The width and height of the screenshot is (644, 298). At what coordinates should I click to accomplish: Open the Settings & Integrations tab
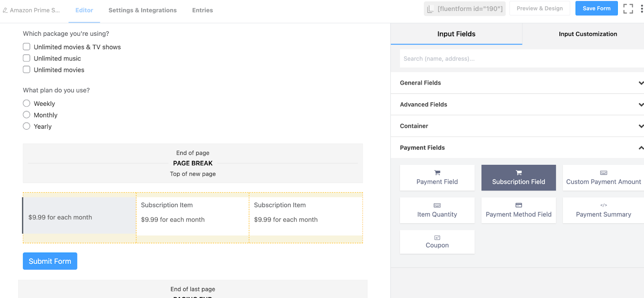(x=142, y=10)
